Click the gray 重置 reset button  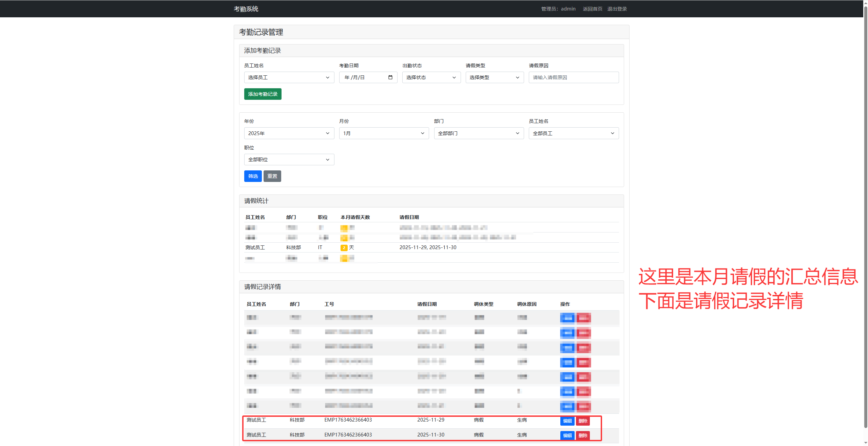272,176
